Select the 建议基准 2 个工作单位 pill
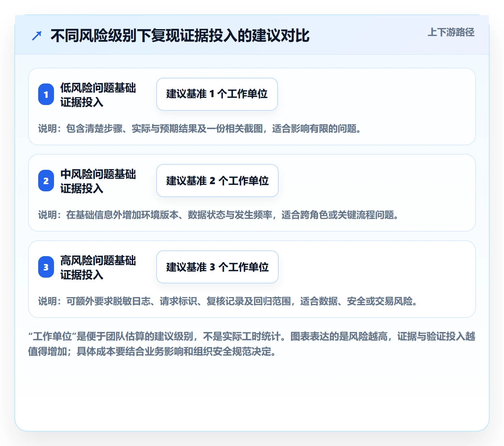 tap(217, 181)
